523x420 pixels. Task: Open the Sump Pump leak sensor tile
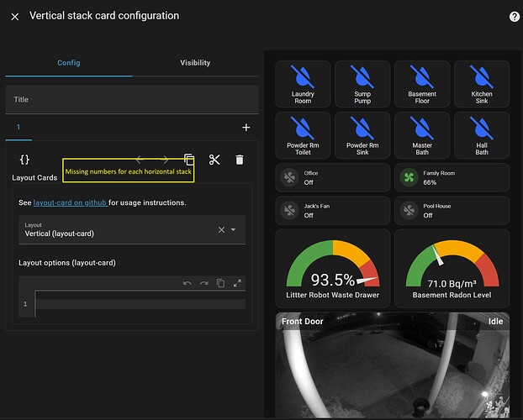coord(362,84)
